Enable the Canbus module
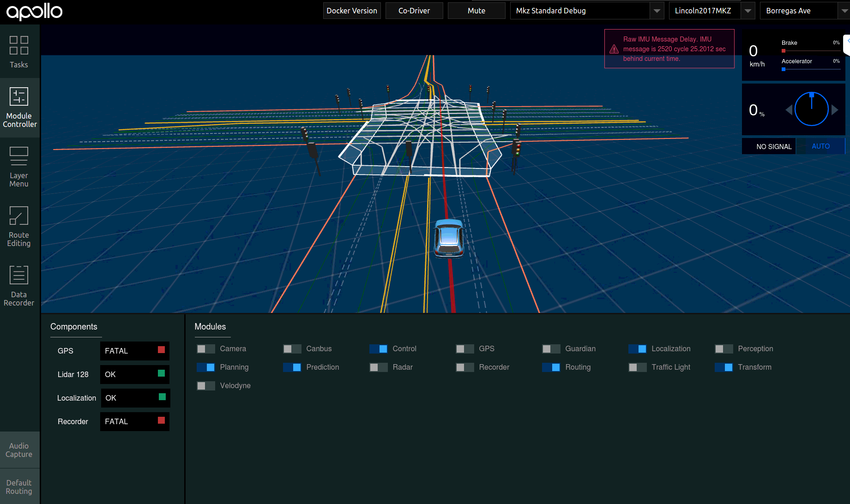Viewport: 850px width, 504px height. click(292, 349)
